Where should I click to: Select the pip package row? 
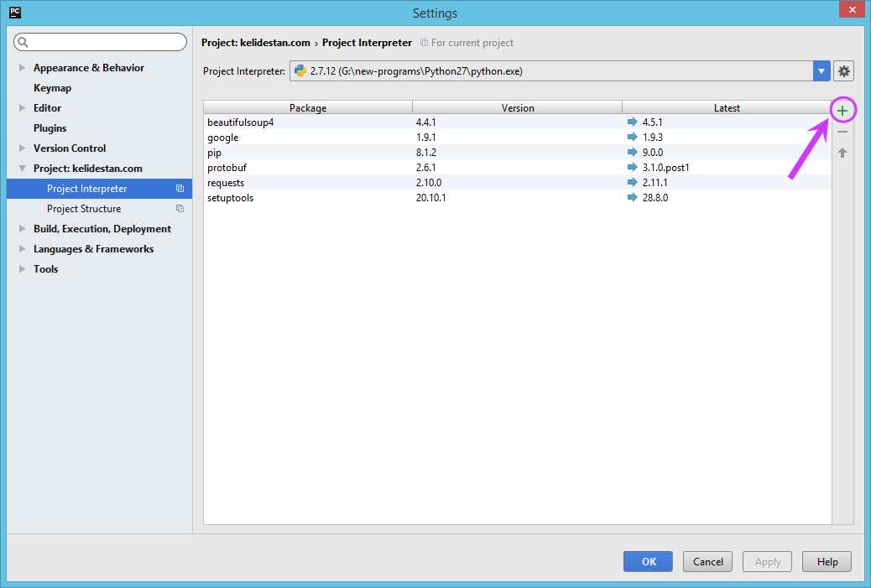click(x=517, y=152)
